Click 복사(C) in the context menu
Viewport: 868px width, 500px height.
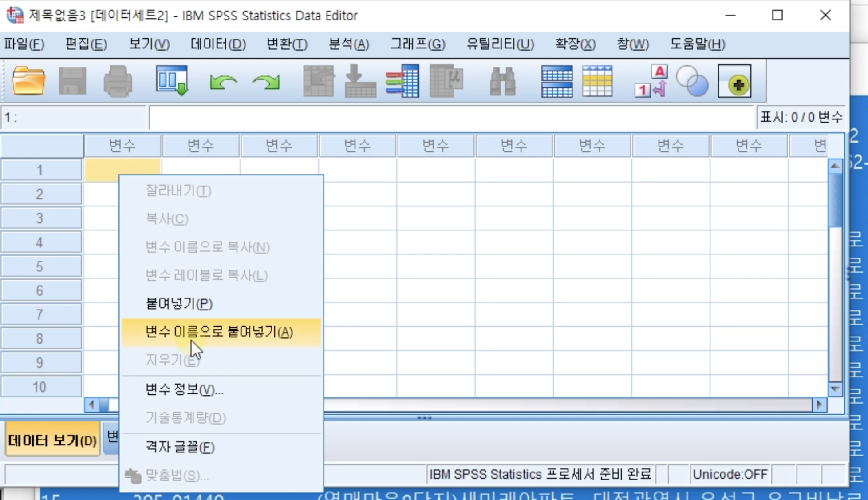[221, 219]
